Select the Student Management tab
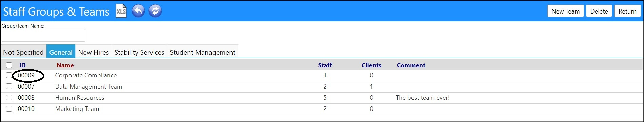644x122 pixels. click(203, 52)
